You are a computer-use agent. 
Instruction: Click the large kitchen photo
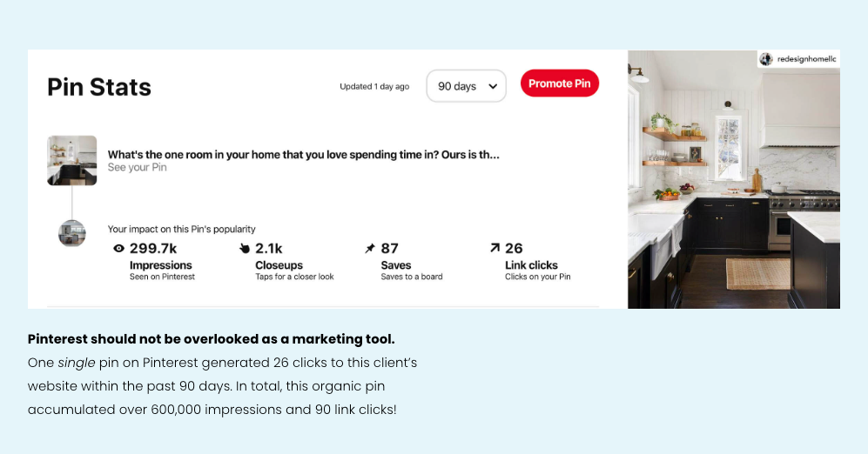point(733,191)
